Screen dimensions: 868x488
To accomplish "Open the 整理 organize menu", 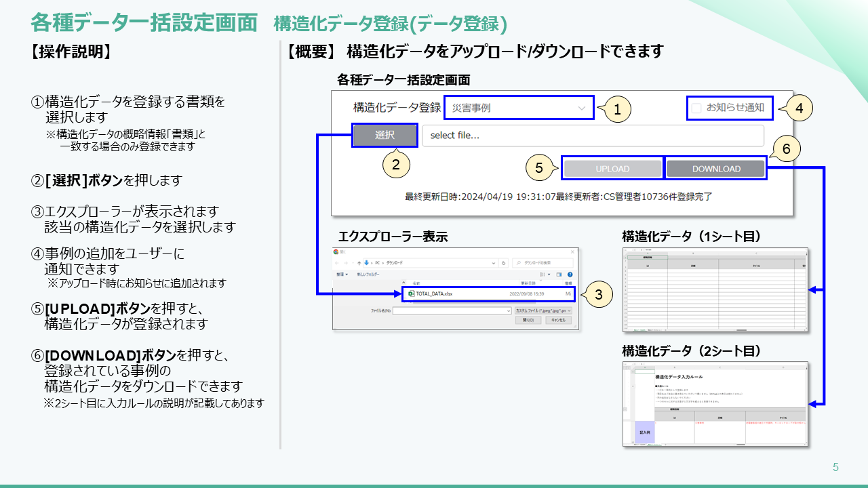I will (342, 274).
